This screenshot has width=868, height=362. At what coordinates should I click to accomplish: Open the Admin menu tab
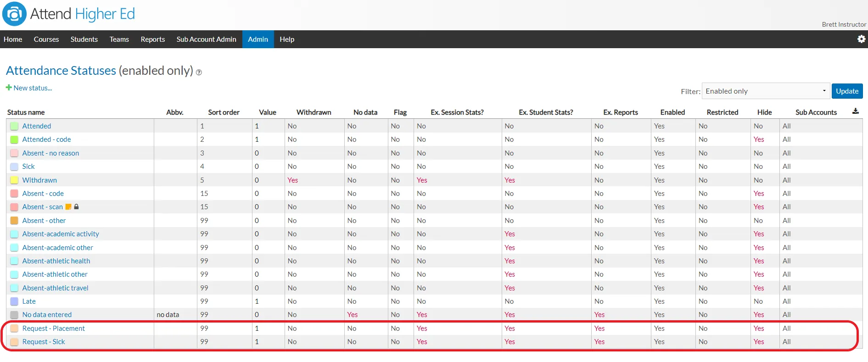[258, 39]
